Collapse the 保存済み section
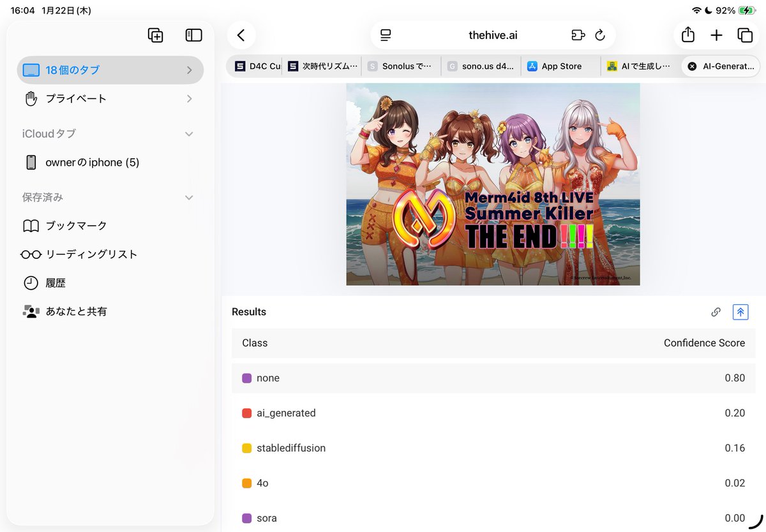This screenshot has width=766, height=532. coord(189,198)
